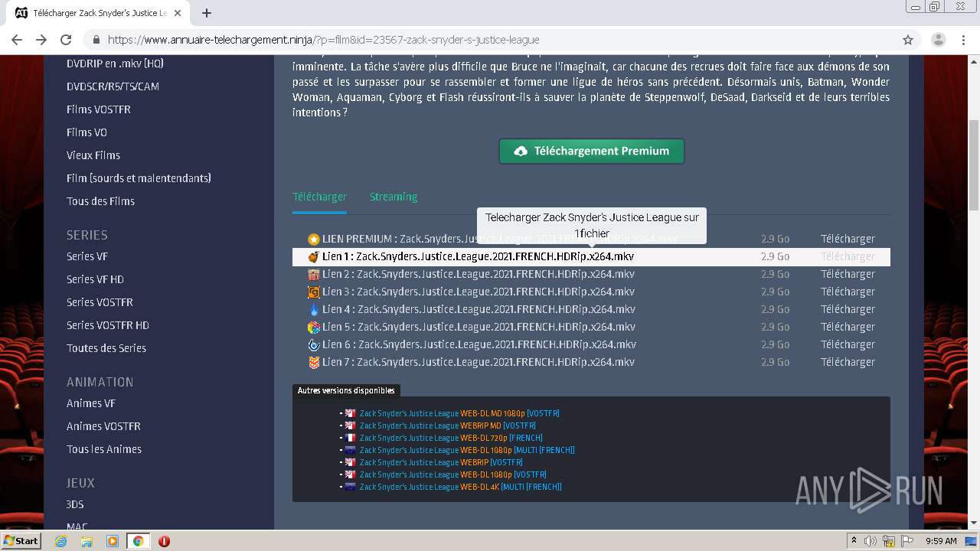Open Vieux Films sidebar category

click(x=93, y=155)
